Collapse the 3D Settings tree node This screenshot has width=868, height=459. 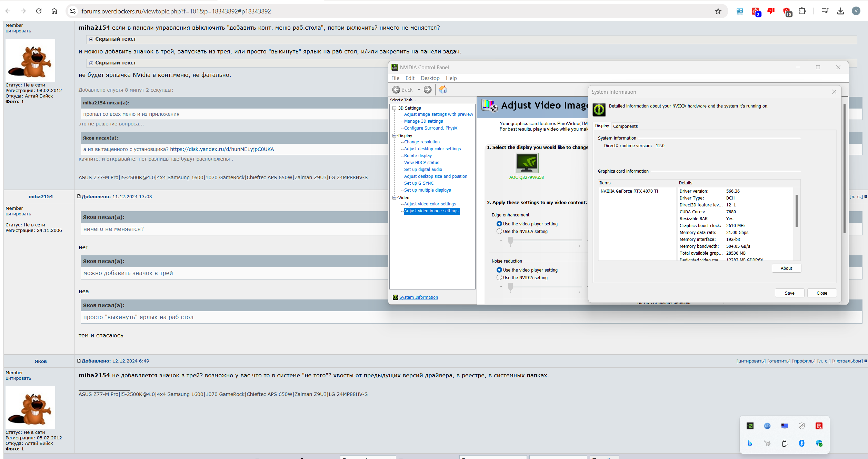click(x=394, y=108)
